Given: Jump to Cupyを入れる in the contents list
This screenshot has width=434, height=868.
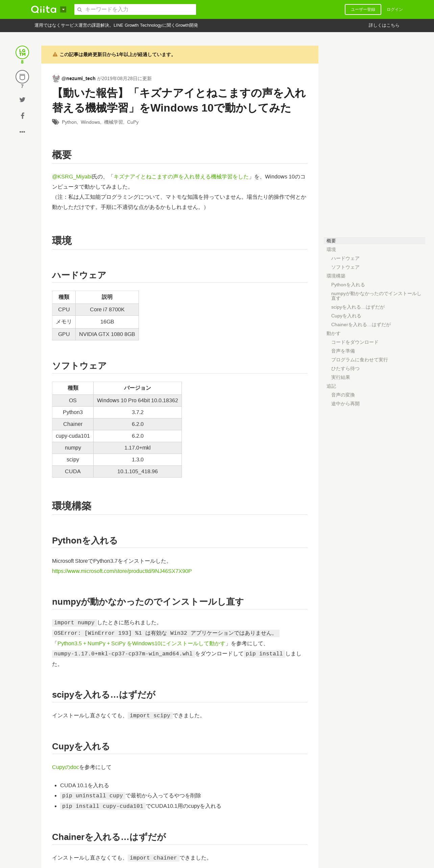Looking at the screenshot, I should (x=346, y=316).
